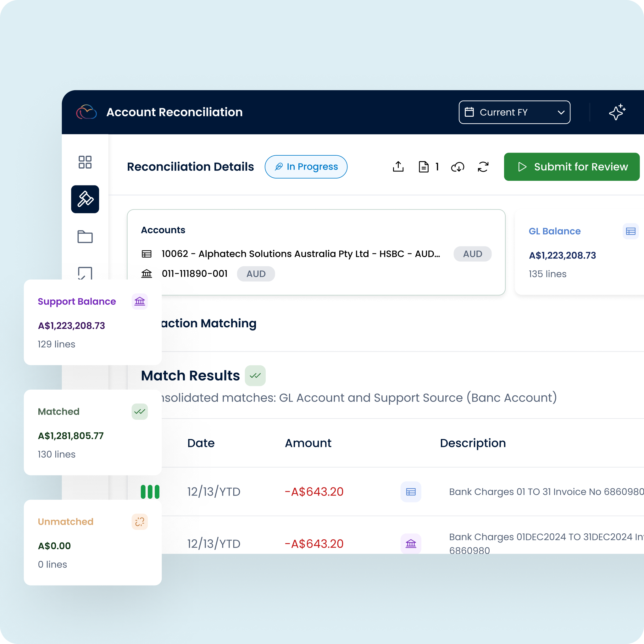Click the GL Balance ledger icon
644x644 pixels.
point(630,231)
